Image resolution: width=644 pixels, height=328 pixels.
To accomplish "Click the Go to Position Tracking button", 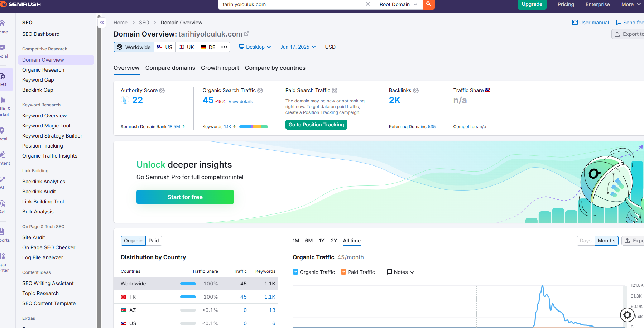I will 316,125.
